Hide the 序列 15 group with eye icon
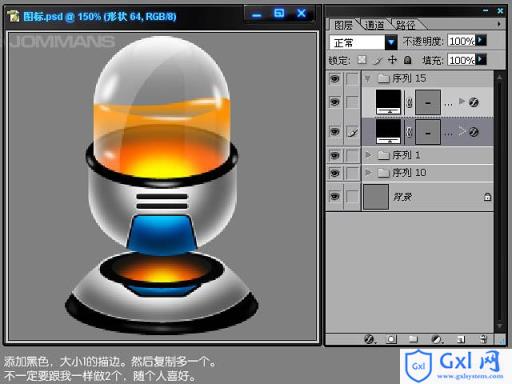This screenshot has height=384, width=512. tap(334, 79)
